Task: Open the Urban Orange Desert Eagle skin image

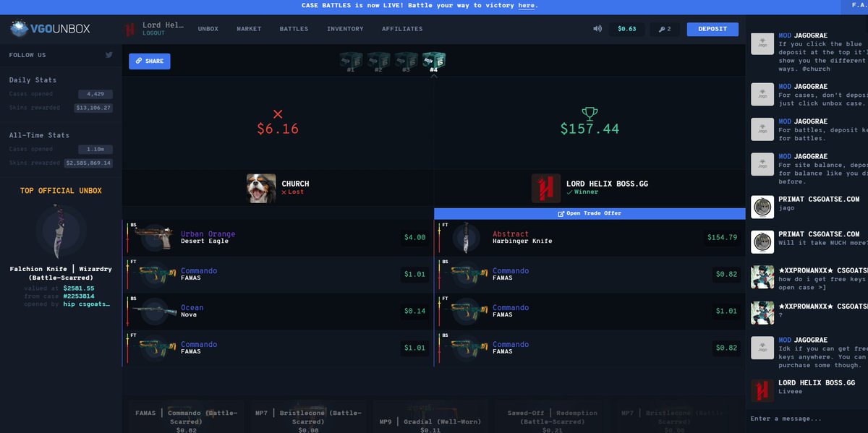Action: (x=154, y=237)
